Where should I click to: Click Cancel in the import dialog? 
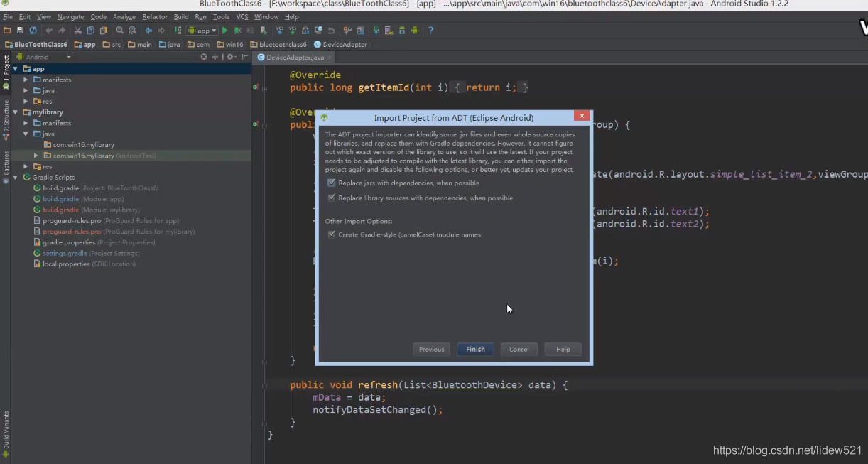519,350
